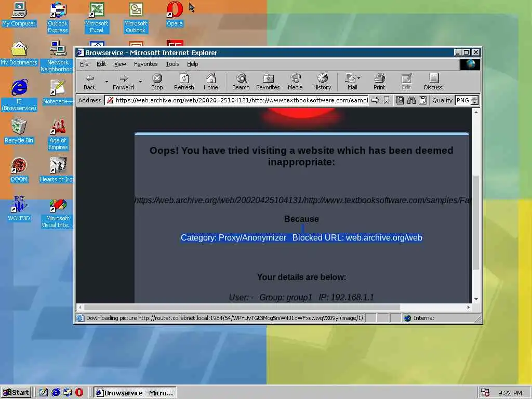Click the horizontal scrollbar thumb
The height and width of the screenshot is (399, 532).
pos(242,307)
